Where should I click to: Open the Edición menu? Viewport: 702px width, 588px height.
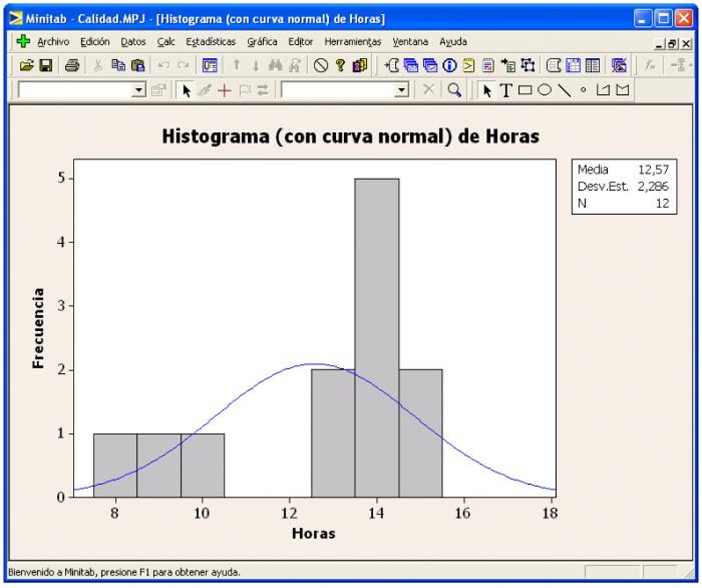point(95,41)
